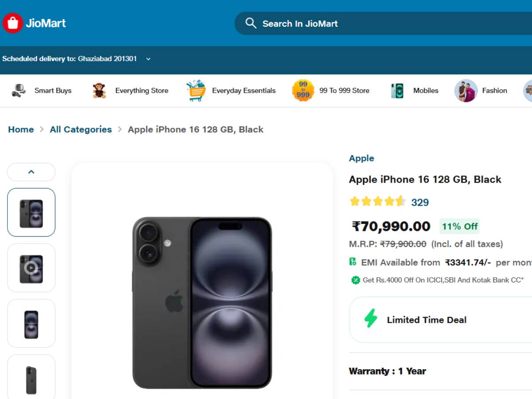Image resolution: width=532 pixels, height=399 pixels.
Task: Open the Everything Store monkey icon
Action: tap(99, 90)
